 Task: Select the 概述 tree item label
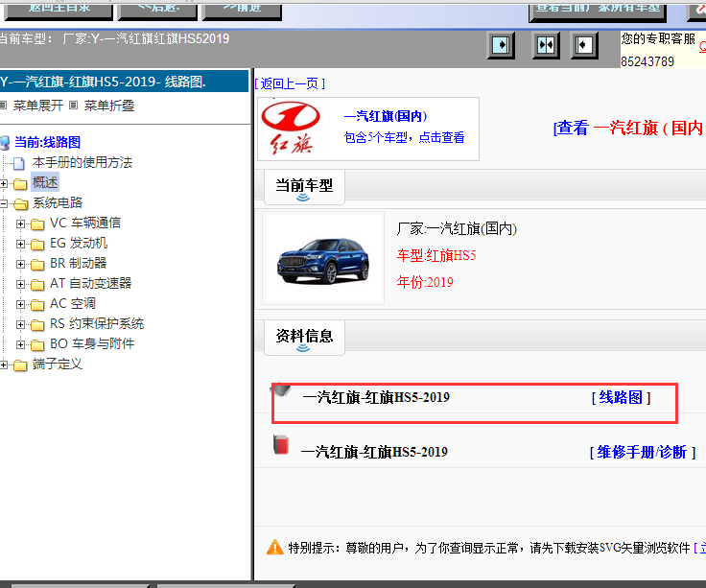(45, 183)
